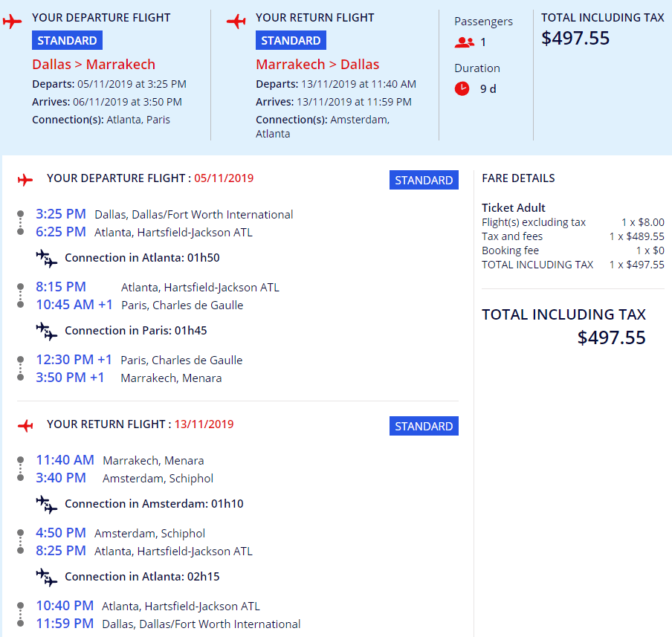Click the red departure plane icon in header

[12, 21]
